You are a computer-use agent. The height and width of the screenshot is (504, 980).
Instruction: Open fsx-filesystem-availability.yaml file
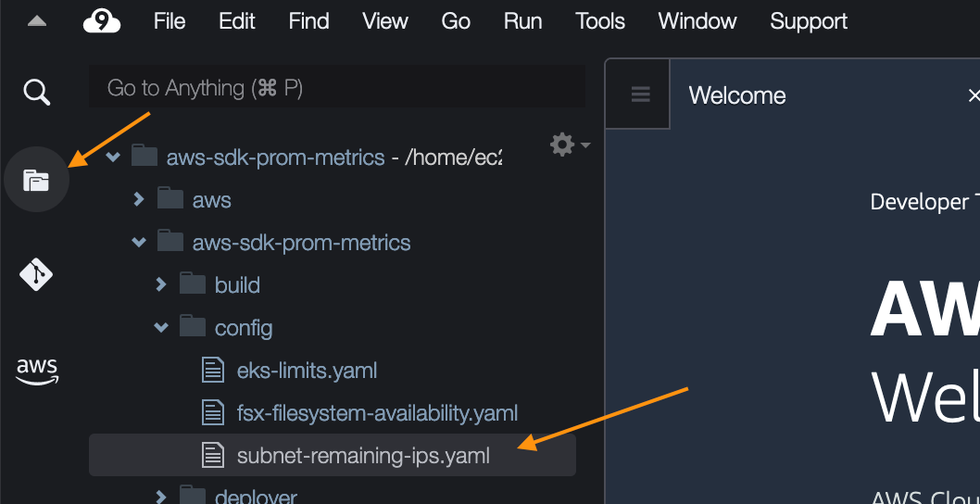pos(378,413)
